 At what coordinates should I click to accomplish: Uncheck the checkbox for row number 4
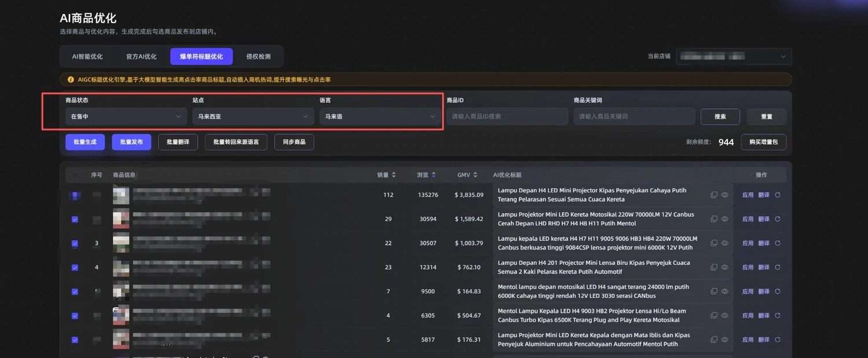click(x=75, y=268)
